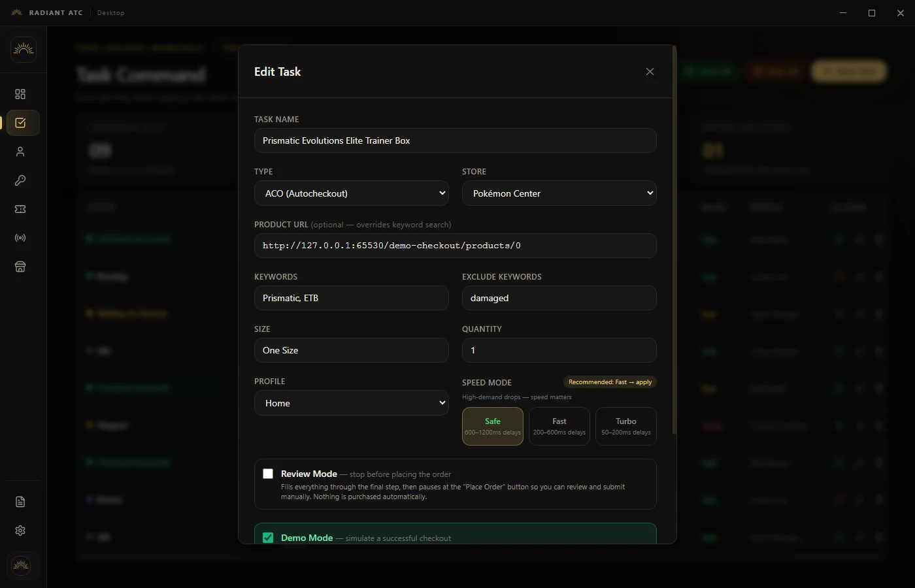The width and height of the screenshot is (915, 588).
Task: Maximize the Radiant ATC window
Action: coord(872,13)
